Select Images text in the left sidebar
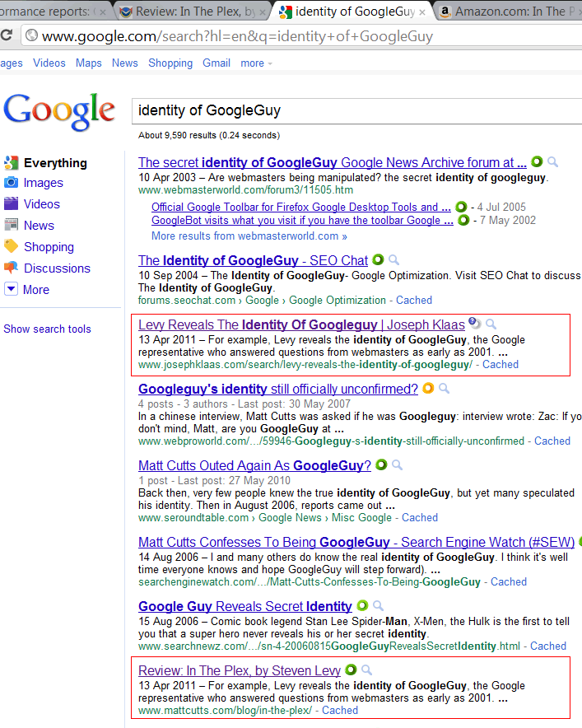This screenshot has height=728, width=582. pyautogui.click(x=43, y=183)
